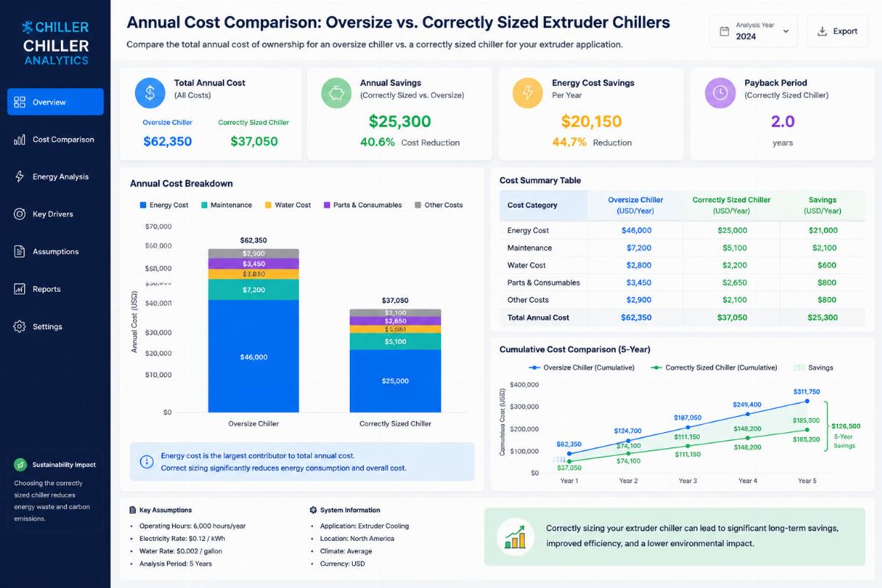The width and height of the screenshot is (882, 588).
Task: Select Parts & Consumables table row label
Action: tap(543, 282)
